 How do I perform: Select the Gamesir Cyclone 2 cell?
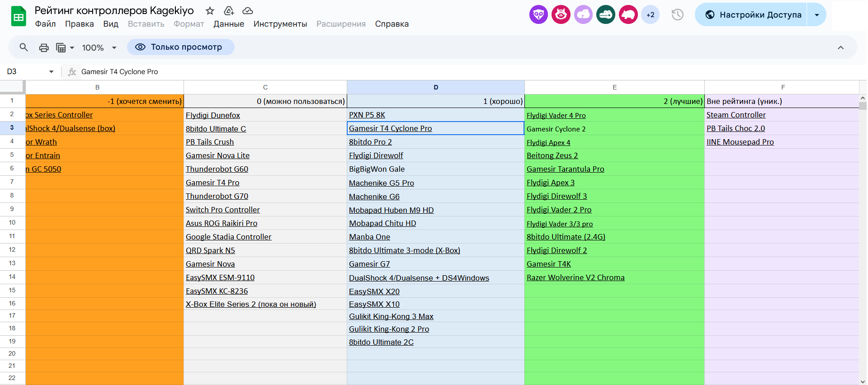click(614, 129)
